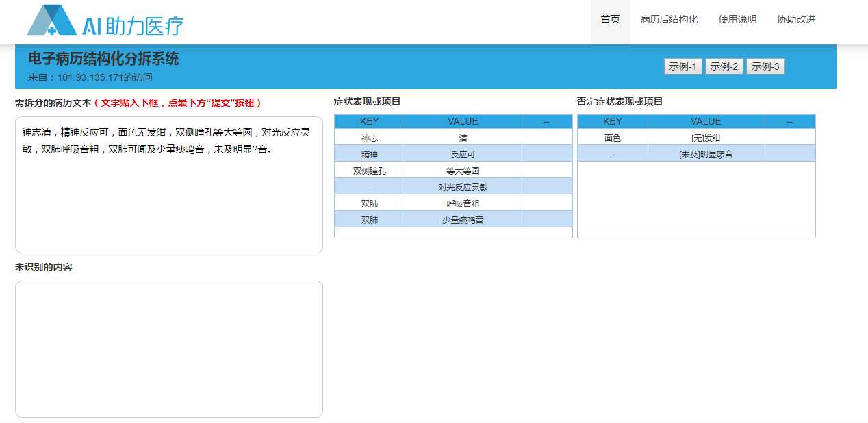Load the 示例-1 sample text

[682, 66]
